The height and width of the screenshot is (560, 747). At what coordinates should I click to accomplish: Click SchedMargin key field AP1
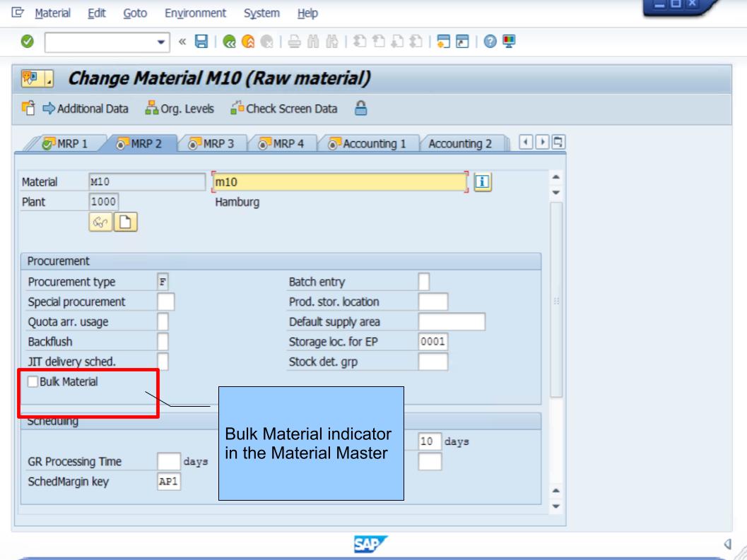pos(169,482)
